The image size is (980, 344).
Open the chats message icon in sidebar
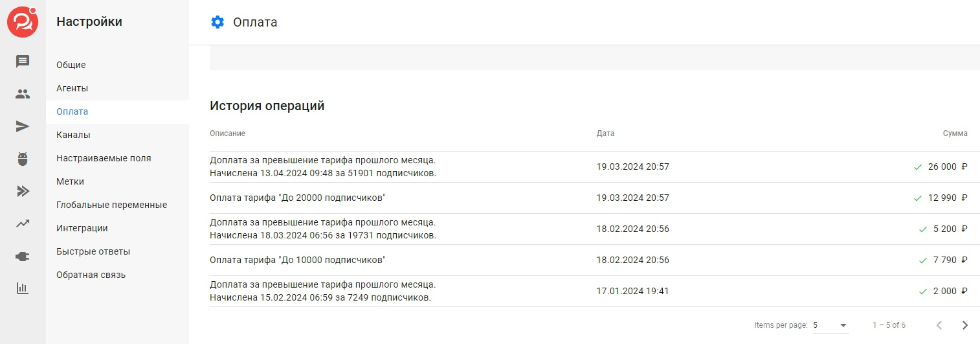point(23,62)
